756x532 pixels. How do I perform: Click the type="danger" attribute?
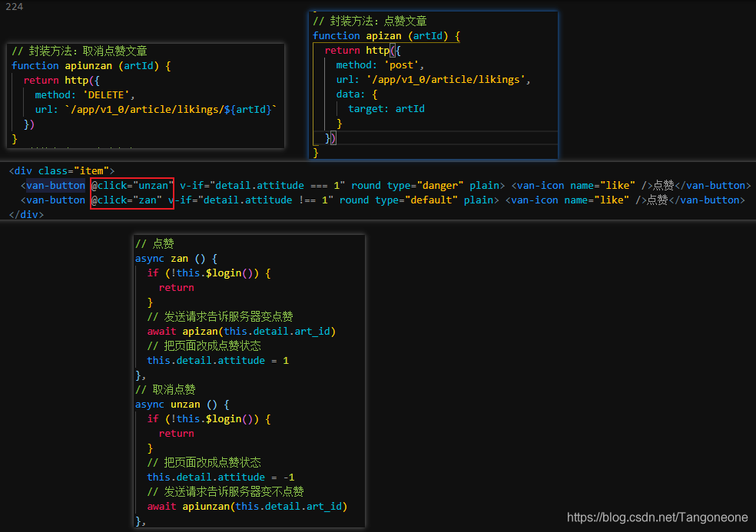(426, 186)
